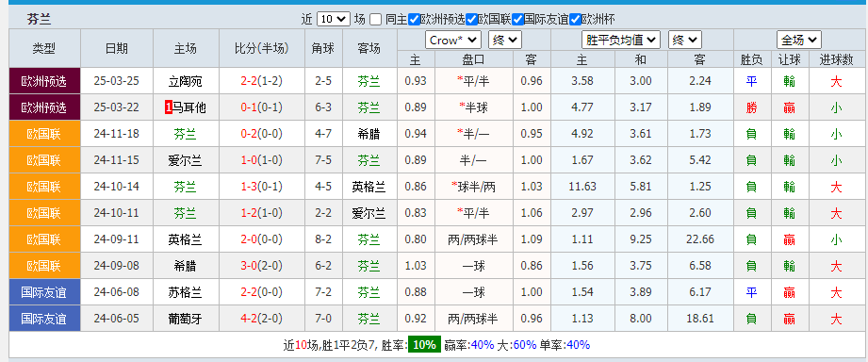Open the 胜平负均值 dropdown
This screenshot has height=362, width=868.
[620, 40]
